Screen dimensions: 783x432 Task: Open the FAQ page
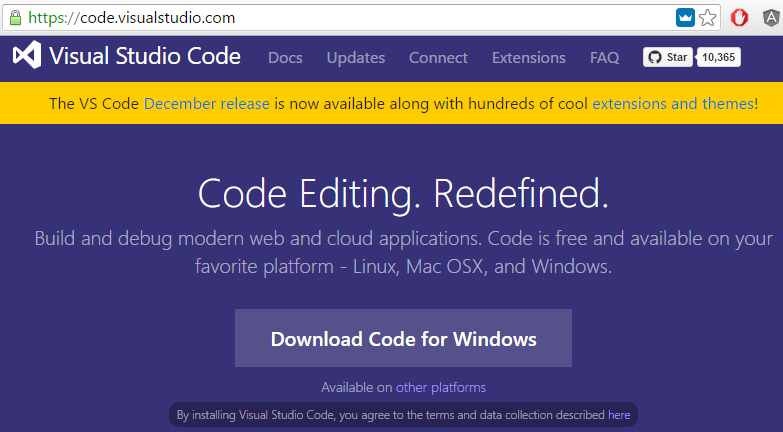(604, 57)
